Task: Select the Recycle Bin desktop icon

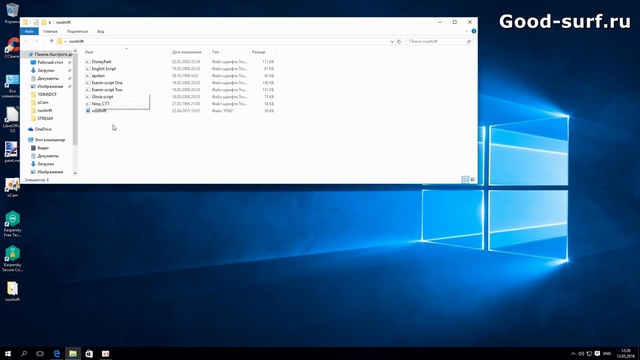Action: coord(12,12)
